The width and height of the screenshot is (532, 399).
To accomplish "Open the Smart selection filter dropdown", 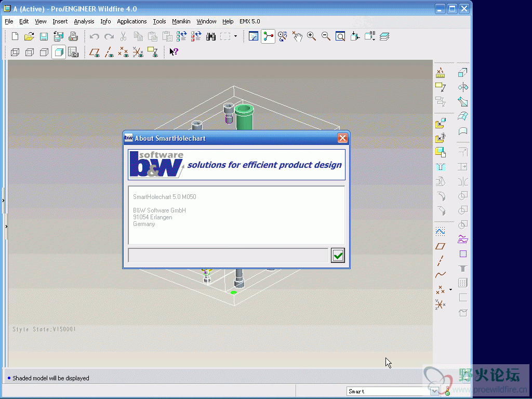I will pyautogui.click(x=435, y=391).
